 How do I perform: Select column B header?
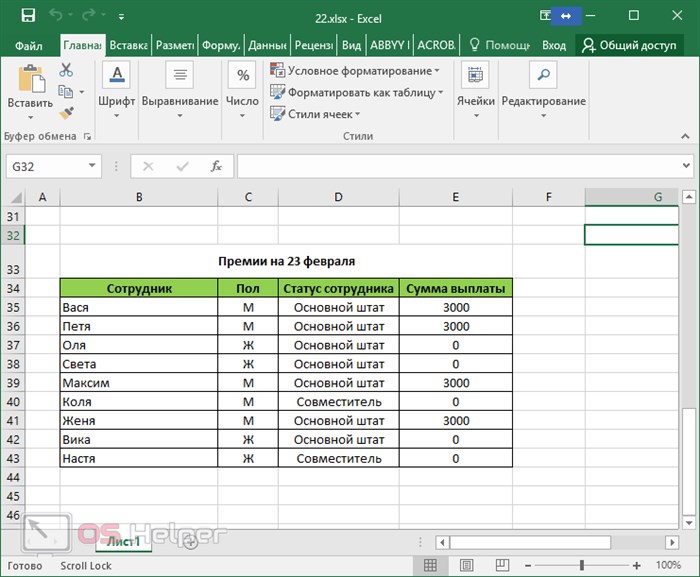[x=139, y=197]
